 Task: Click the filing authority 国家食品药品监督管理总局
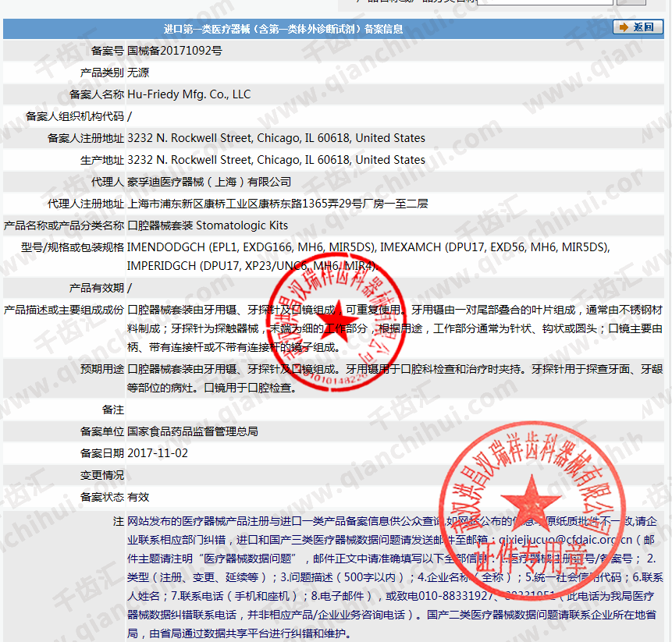tap(193, 431)
